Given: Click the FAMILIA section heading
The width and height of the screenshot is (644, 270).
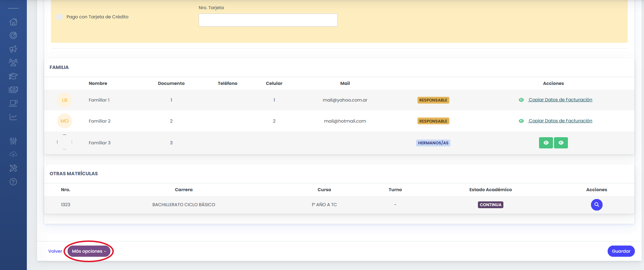Looking at the screenshot, I should pos(59,68).
